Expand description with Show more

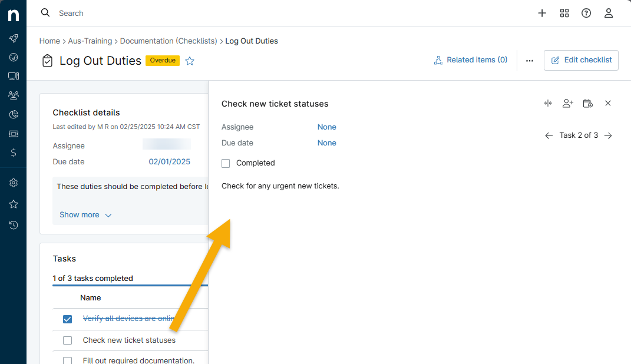pyautogui.click(x=85, y=215)
